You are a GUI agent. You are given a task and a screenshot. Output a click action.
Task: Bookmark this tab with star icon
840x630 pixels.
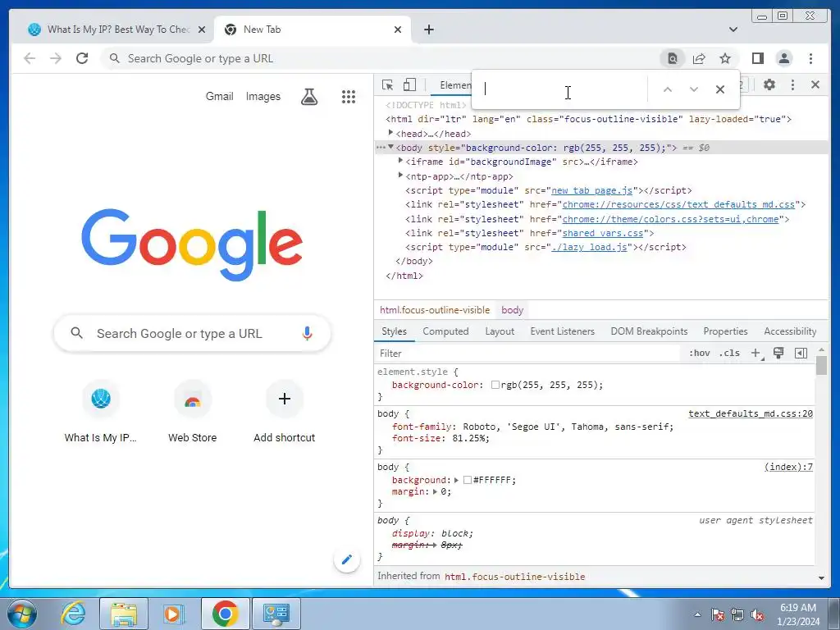(x=725, y=58)
